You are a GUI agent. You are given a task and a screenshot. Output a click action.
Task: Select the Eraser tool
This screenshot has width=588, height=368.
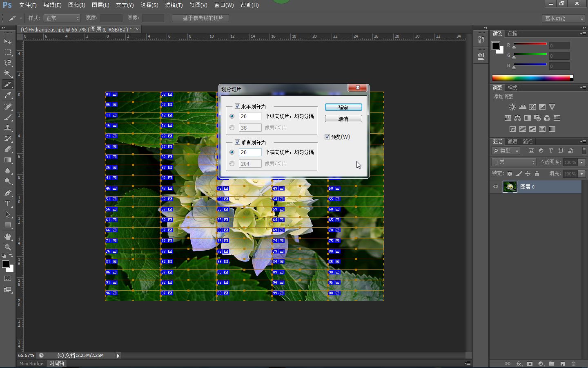8,149
